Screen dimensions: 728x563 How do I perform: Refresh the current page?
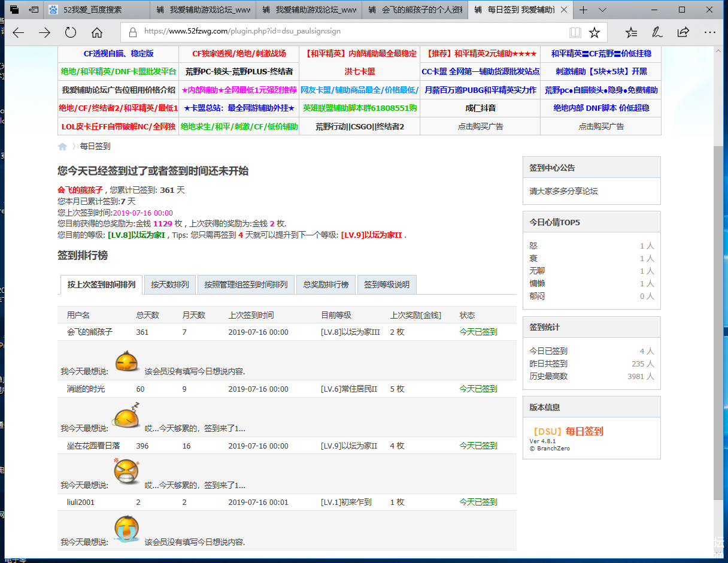[x=71, y=32]
